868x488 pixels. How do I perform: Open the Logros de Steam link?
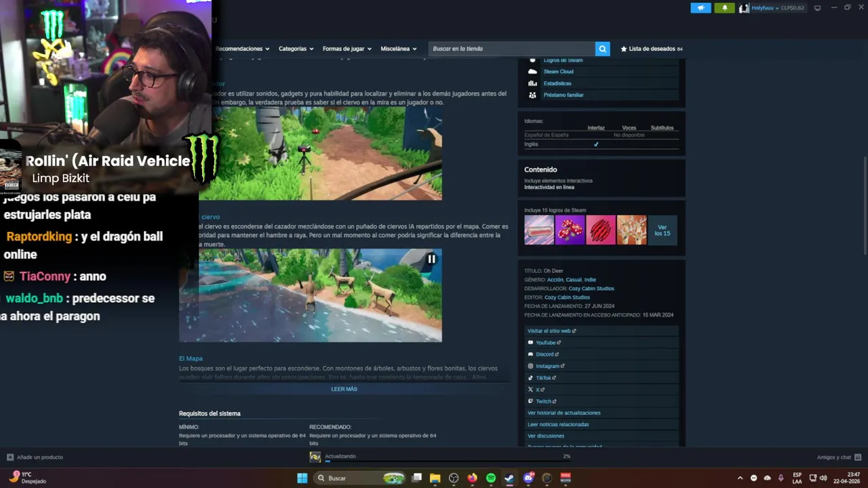click(563, 60)
